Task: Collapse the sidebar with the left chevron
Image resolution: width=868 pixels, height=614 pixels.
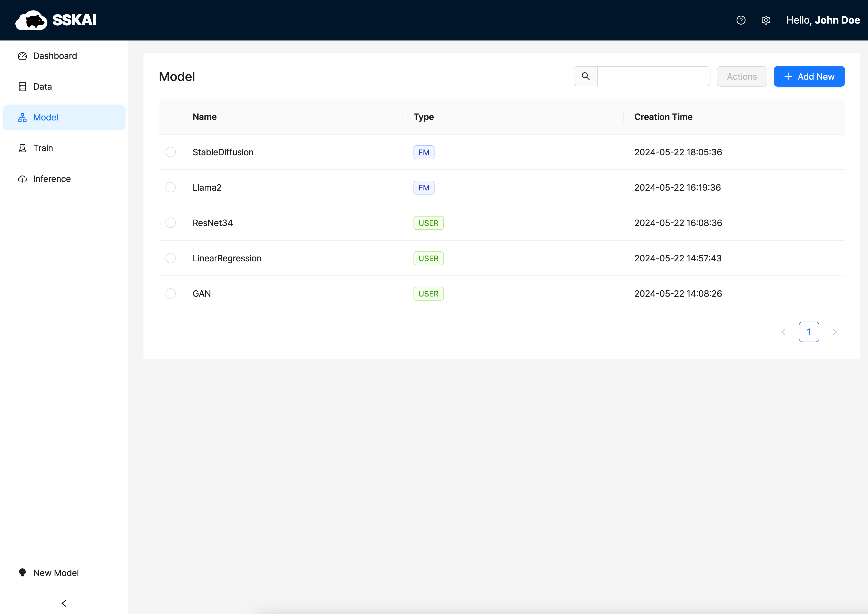Action: coord(64,603)
